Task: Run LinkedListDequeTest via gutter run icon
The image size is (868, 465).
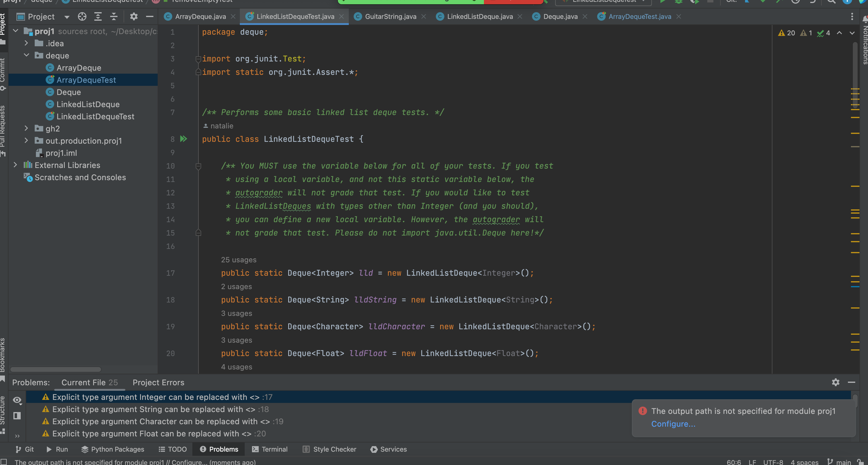Action: click(184, 139)
